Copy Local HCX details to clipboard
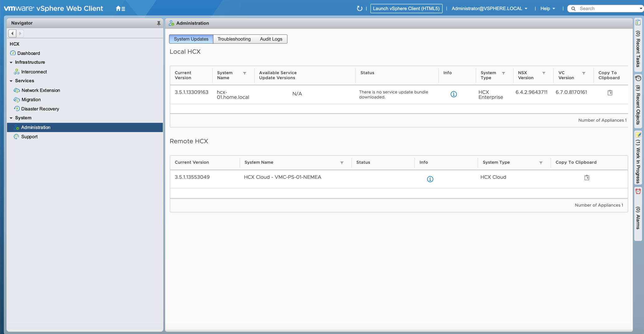 [x=610, y=93]
